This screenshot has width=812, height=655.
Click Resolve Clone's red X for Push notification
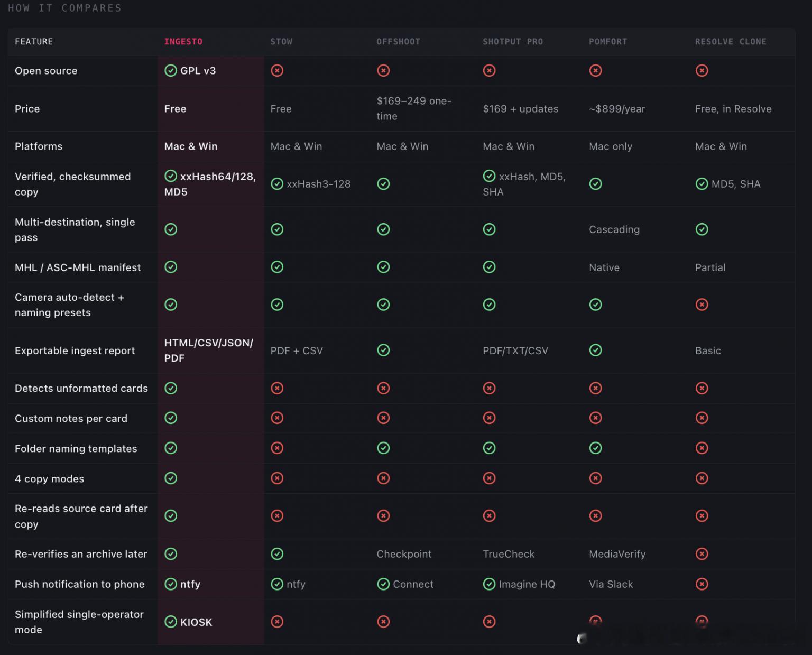(x=702, y=584)
